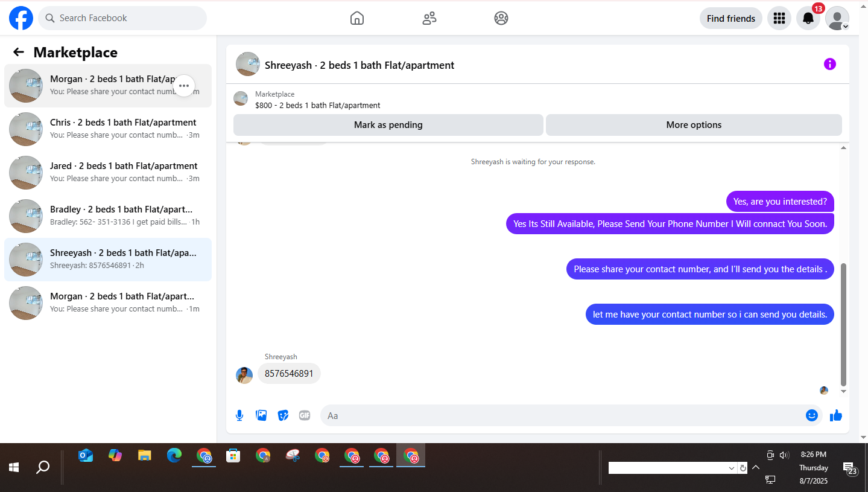Click the chat scrollbar thumb
This screenshot has height=492, width=868.
[843, 325]
